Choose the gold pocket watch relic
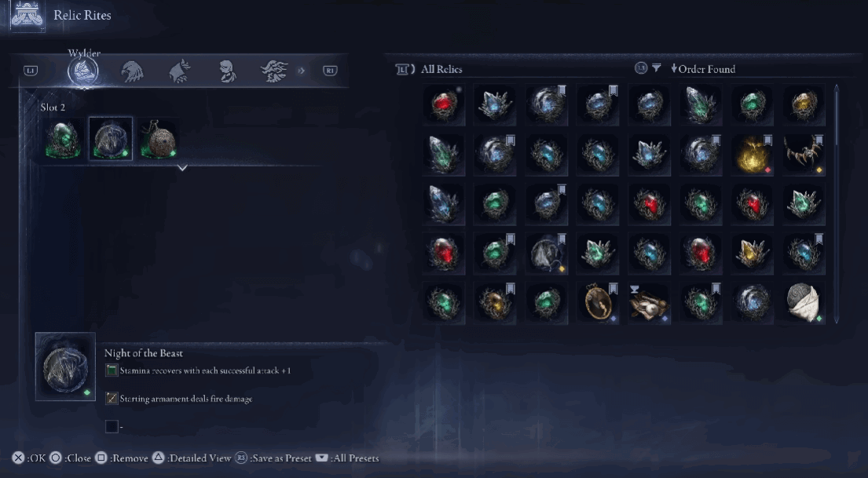This screenshot has width=868, height=478. (x=598, y=303)
